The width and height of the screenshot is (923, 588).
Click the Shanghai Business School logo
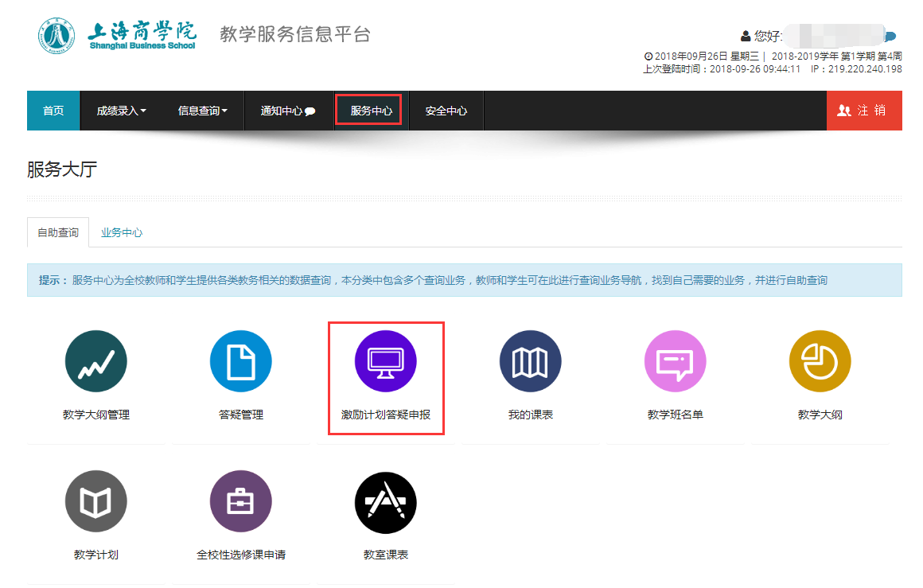coord(118,36)
